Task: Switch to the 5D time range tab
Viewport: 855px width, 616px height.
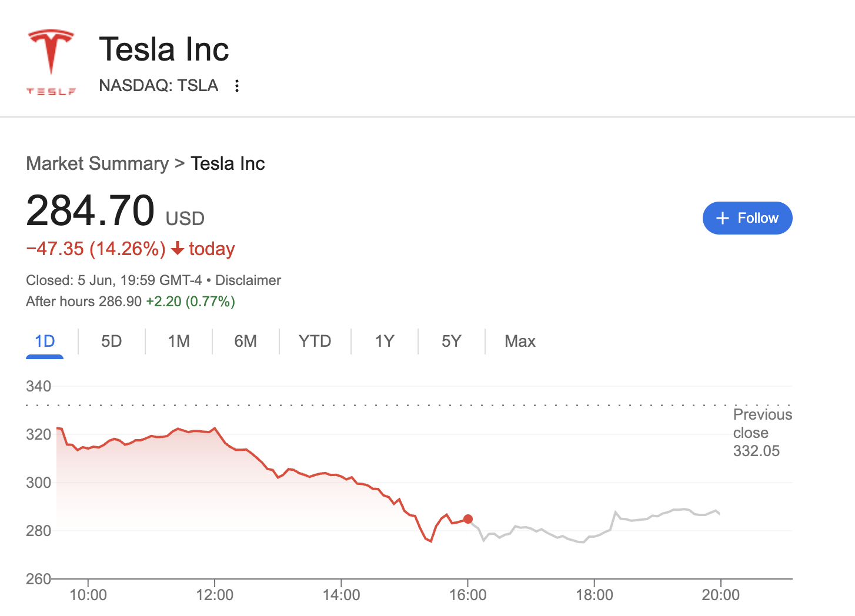Action: [x=111, y=342]
